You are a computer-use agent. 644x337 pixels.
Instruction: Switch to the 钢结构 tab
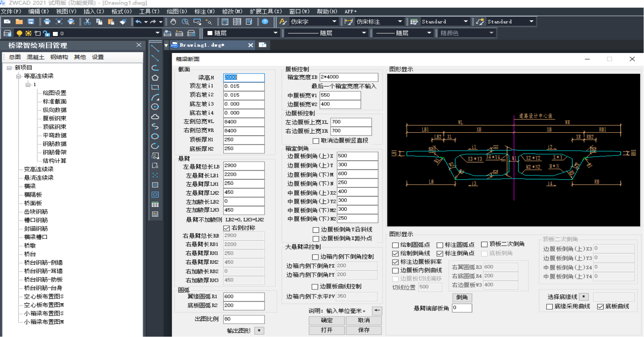(59, 57)
